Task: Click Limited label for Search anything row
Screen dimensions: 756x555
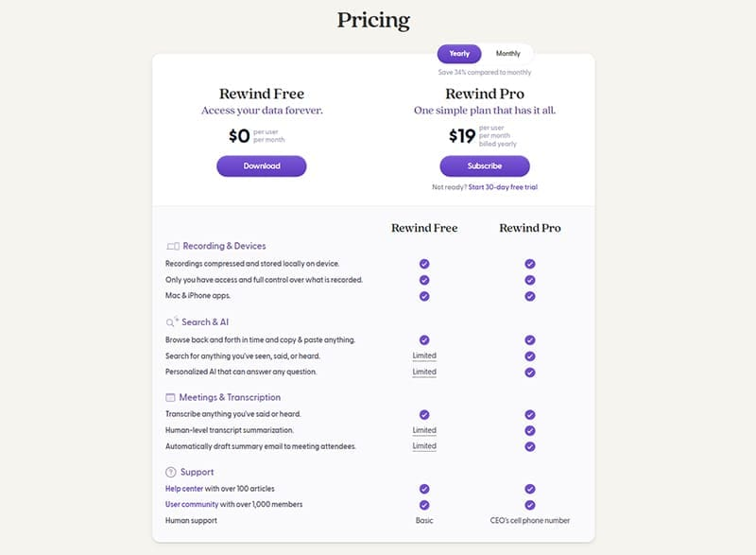Action: 424,356
